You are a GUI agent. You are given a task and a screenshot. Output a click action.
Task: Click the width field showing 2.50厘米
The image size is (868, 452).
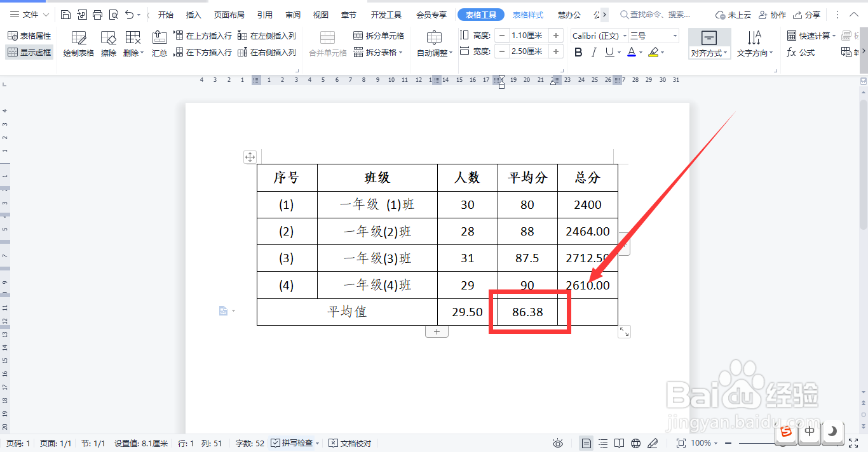pyautogui.click(x=529, y=51)
